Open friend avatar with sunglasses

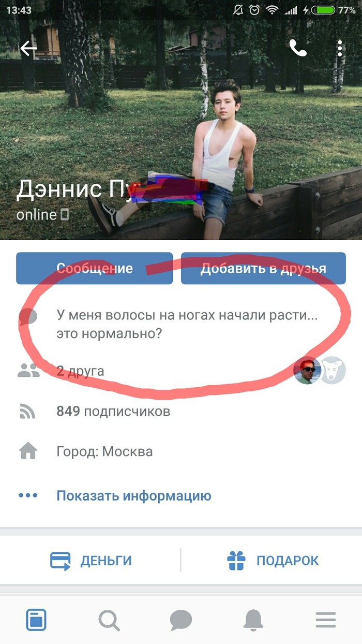pyautogui.click(x=307, y=371)
